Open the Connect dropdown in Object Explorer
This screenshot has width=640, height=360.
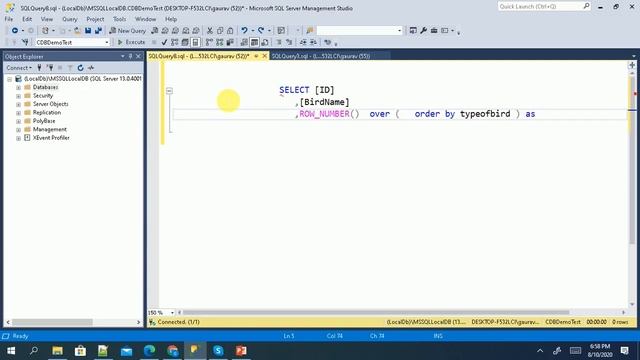point(19,68)
